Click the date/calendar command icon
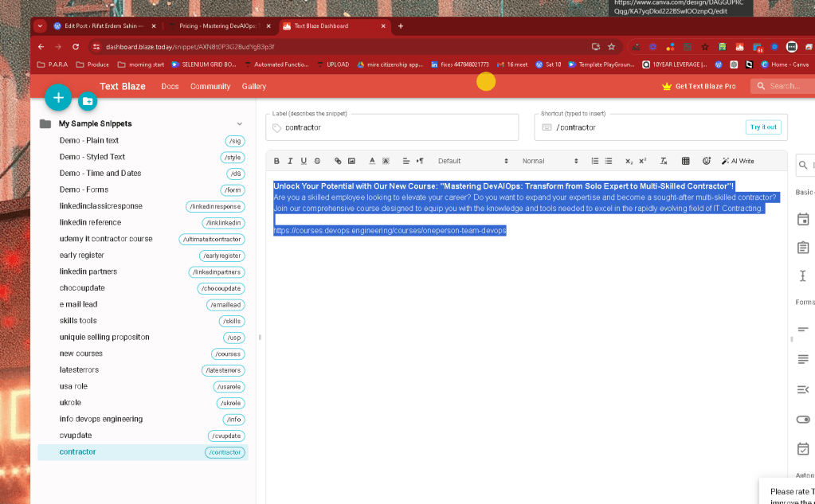The image size is (815, 504). [803, 219]
